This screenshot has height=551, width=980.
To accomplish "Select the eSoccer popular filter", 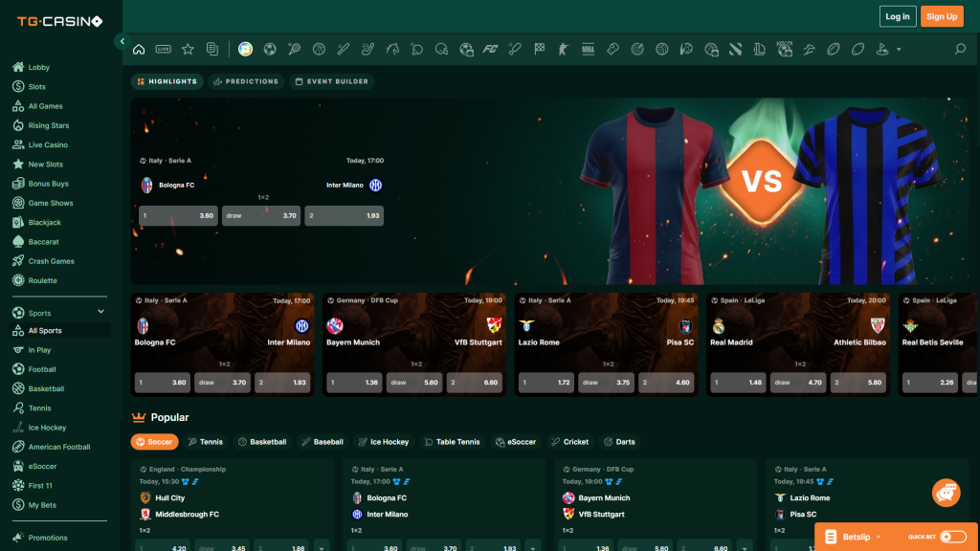I will 516,442.
